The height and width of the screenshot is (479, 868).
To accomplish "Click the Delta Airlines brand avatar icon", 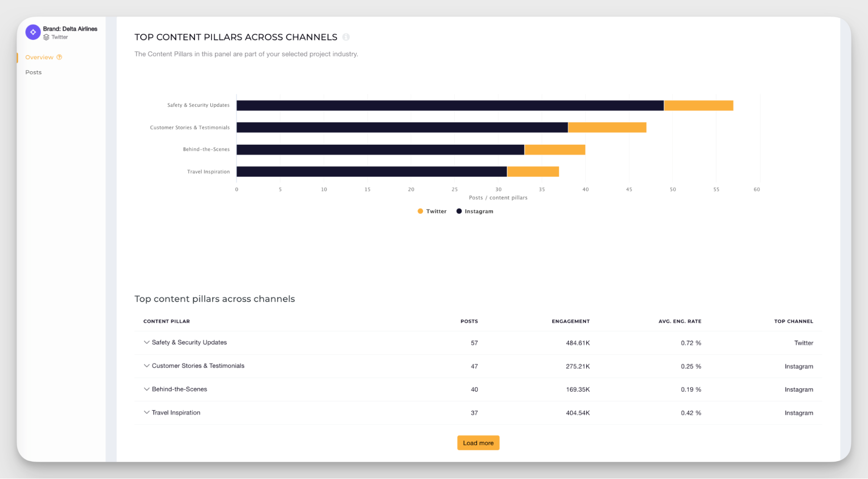I will (x=33, y=32).
